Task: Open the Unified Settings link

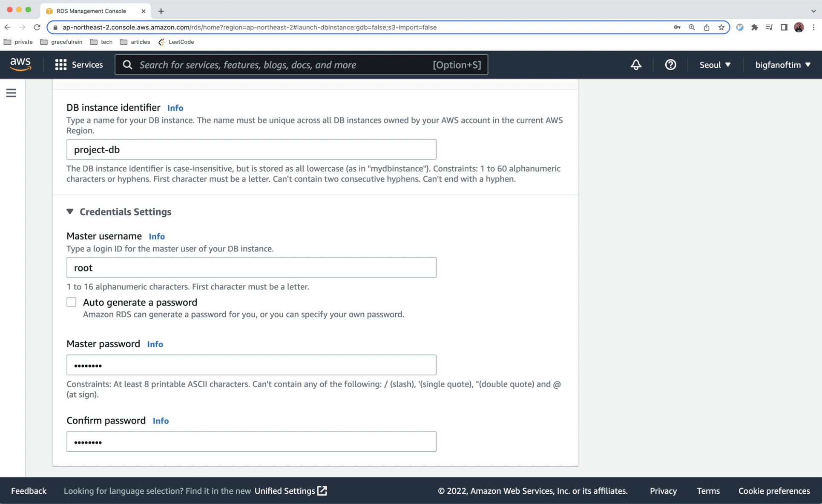Action: coord(290,491)
